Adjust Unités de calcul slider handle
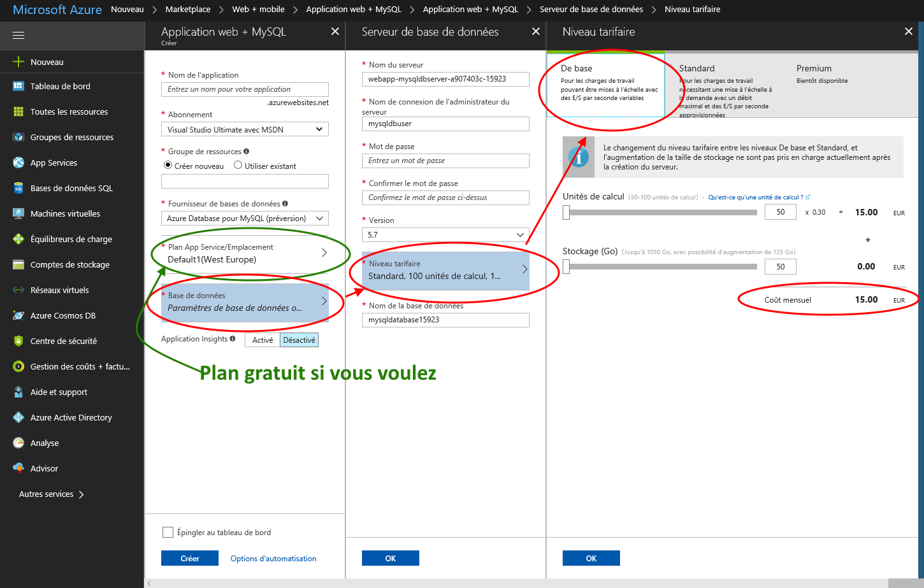 (567, 212)
